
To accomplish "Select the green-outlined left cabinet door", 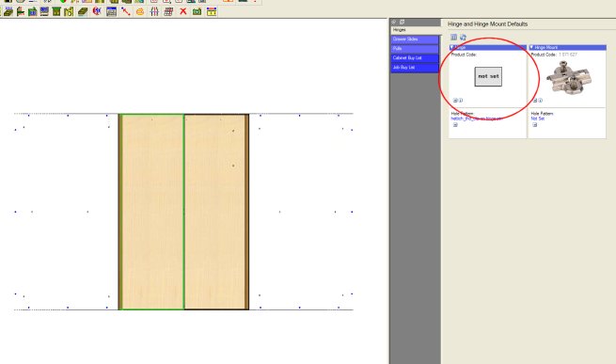I will coord(152,212).
